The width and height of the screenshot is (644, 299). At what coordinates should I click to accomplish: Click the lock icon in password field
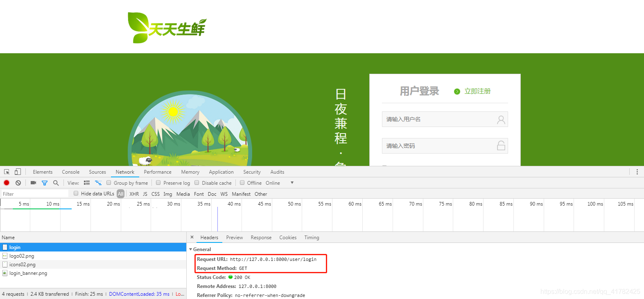(x=501, y=146)
